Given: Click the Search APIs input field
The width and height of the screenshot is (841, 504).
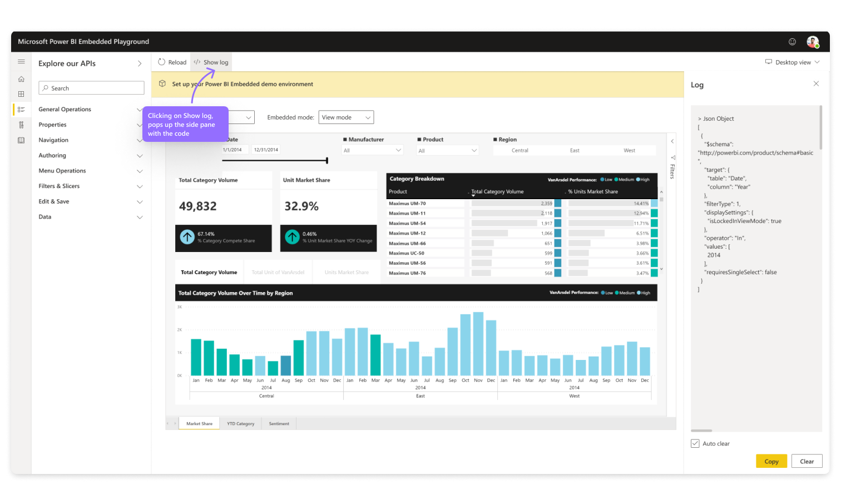Looking at the screenshot, I should 91,88.
